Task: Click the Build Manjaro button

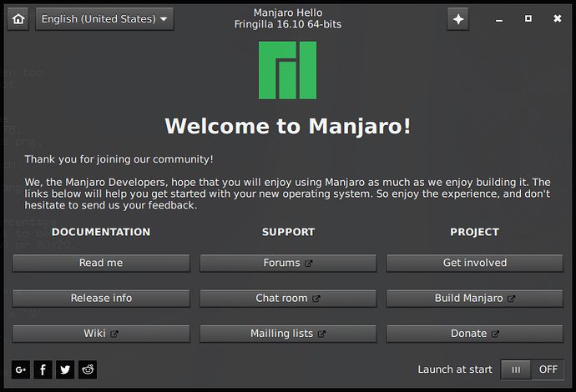Action: [475, 299]
